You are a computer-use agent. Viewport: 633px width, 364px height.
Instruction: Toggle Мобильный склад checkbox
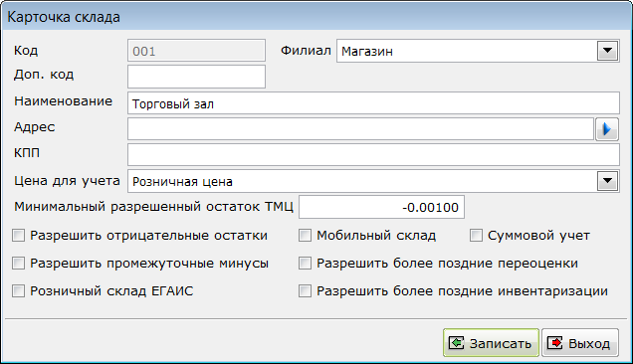(x=305, y=236)
